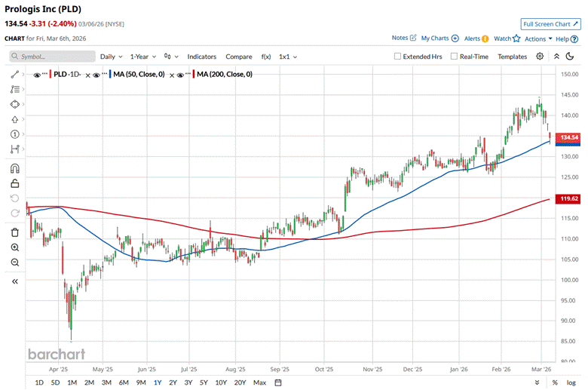Open the Indicators menu
Viewport: 588px width, 390px height.
[x=201, y=57]
